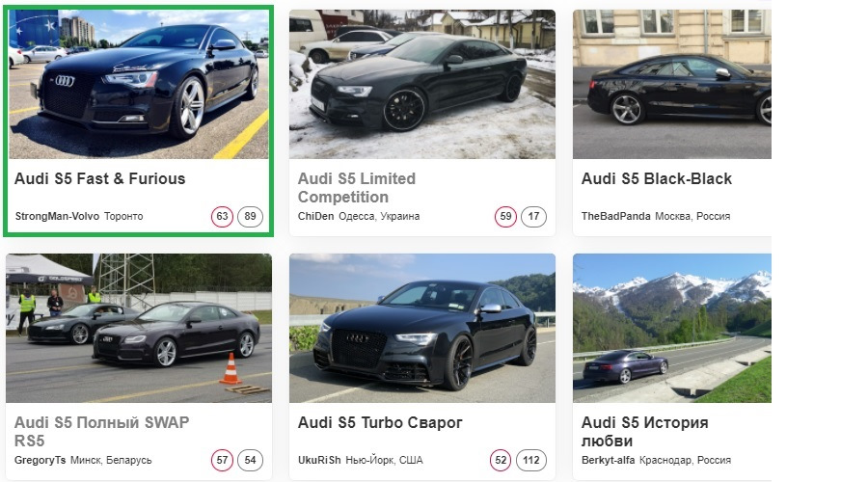Viewport: 868px width, 482px height.
Task: Open the Audi S5 Limited Competition title link
Action: point(357,188)
